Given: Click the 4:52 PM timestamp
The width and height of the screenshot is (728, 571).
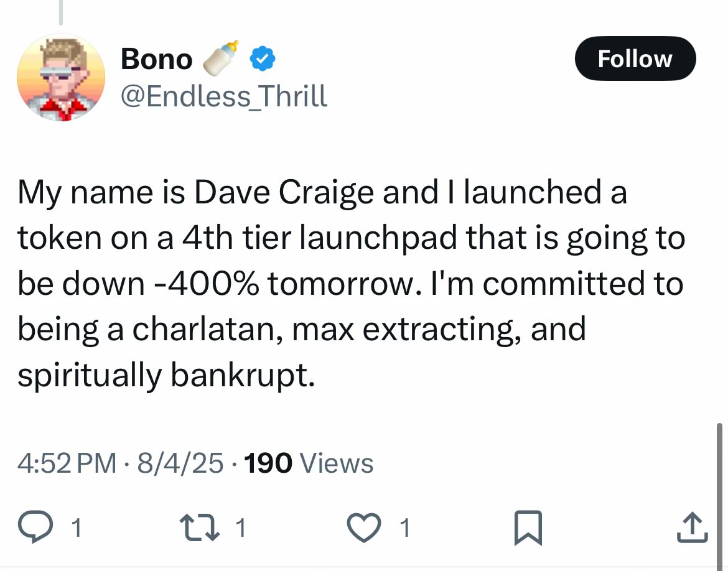Looking at the screenshot, I should [67, 463].
